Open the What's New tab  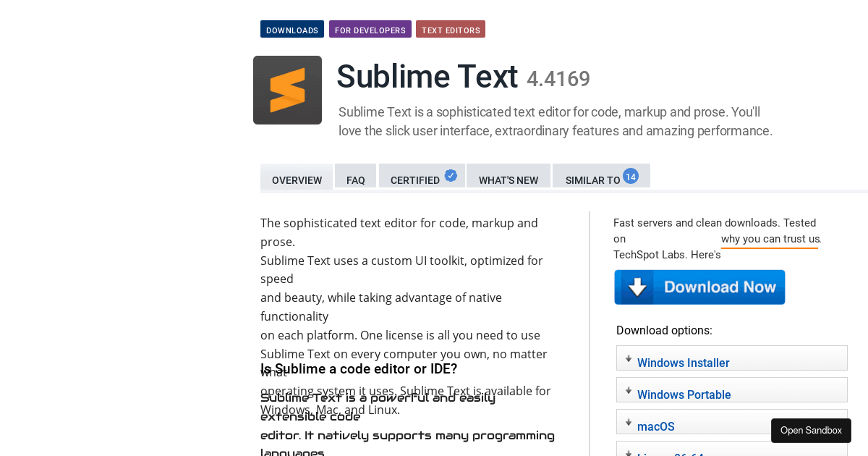[x=509, y=180]
